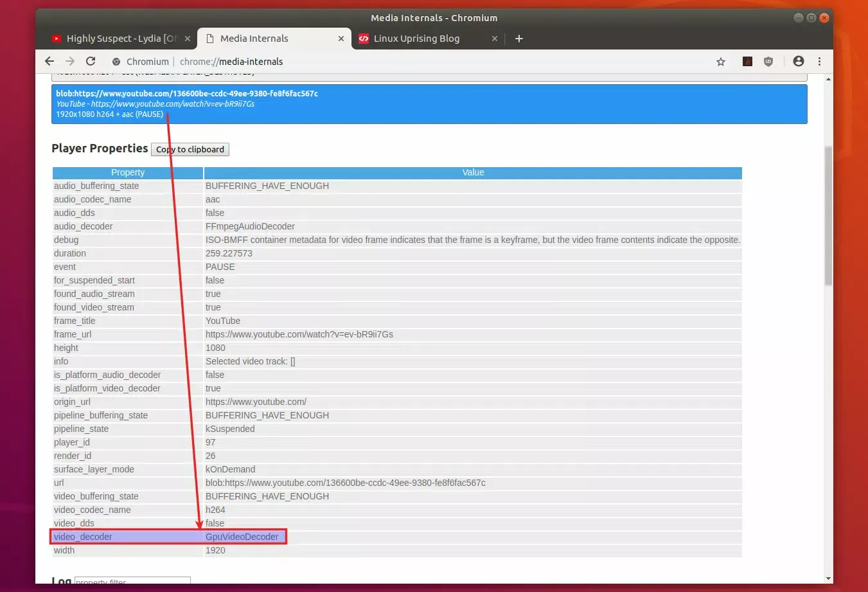This screenshot has height=592, width=868.
Task: Reload the Media Internals page
Action: 91,61
